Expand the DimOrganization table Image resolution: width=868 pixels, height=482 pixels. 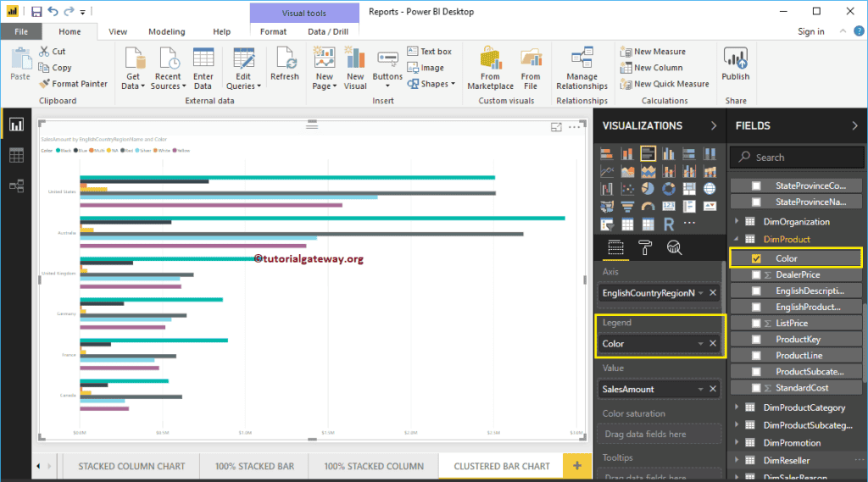click(x=737, y=221)
